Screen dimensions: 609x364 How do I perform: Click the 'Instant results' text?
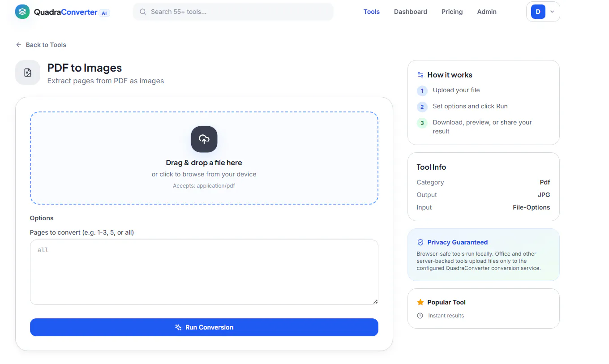tap(446, 316)
